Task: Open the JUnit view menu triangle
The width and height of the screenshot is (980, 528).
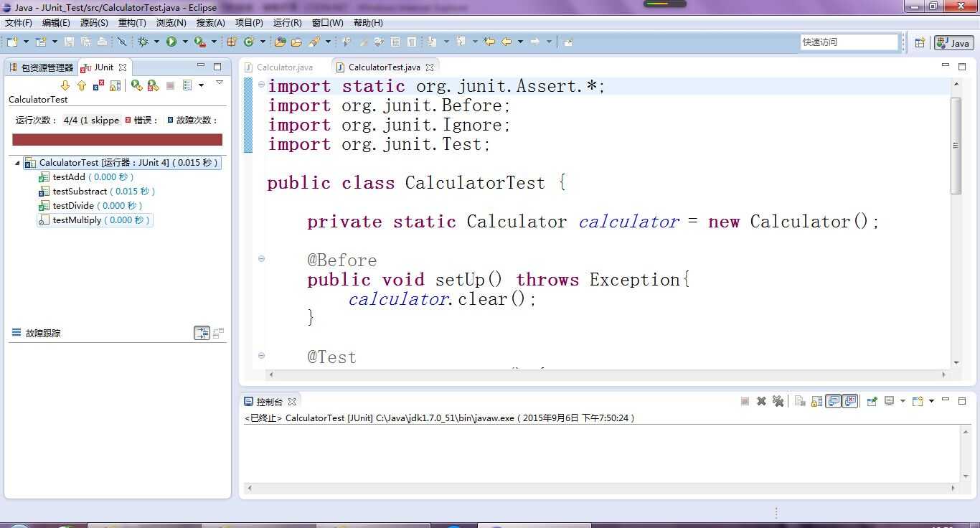Action: tap(220, 82)
